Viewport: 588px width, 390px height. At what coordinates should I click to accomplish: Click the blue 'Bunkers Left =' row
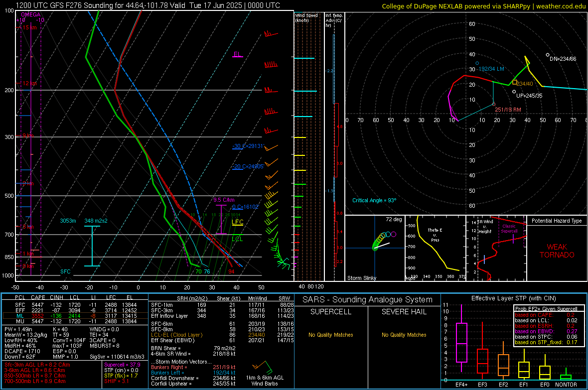click(193, 373)
